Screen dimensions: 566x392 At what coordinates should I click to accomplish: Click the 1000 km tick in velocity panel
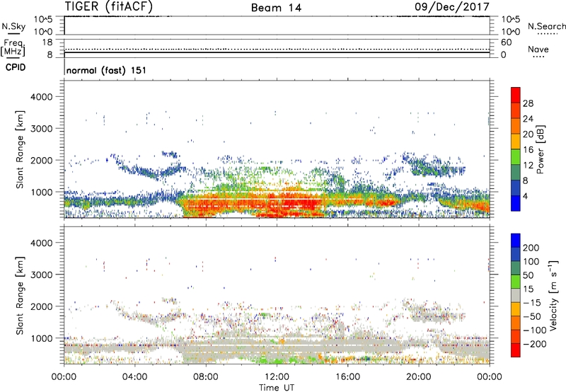41,338
